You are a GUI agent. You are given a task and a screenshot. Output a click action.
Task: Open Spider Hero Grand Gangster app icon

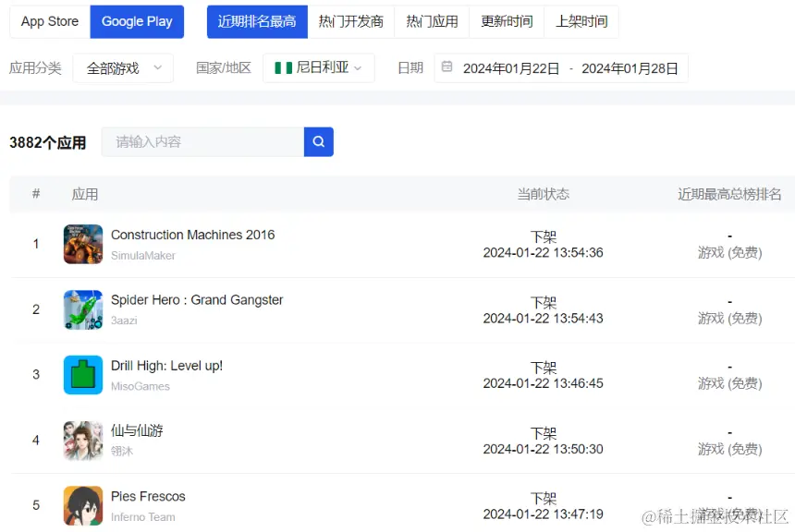click(x=83, y=309)
